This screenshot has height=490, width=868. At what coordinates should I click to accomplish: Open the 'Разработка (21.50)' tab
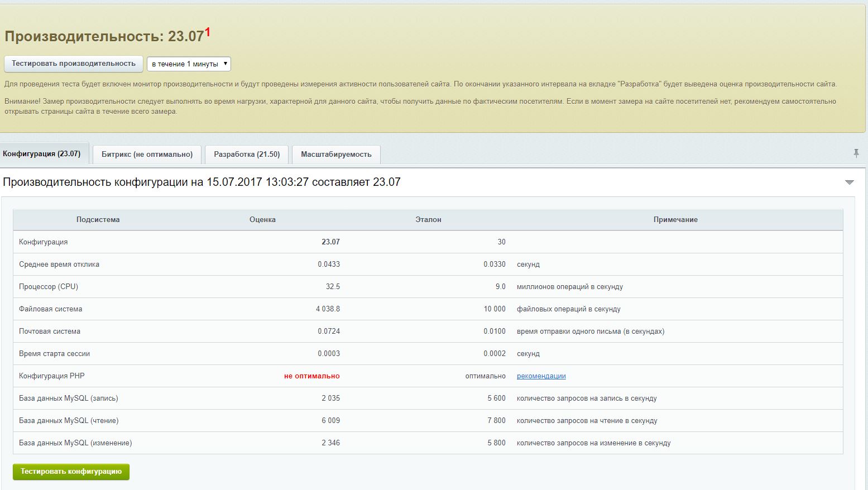[x=247, y=155]
